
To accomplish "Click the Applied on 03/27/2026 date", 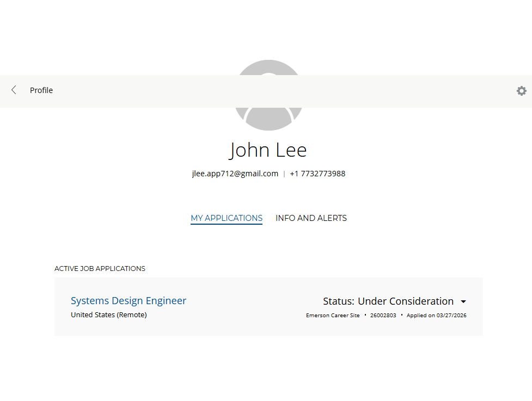I will pyautogui.click(x=436, y=316).
